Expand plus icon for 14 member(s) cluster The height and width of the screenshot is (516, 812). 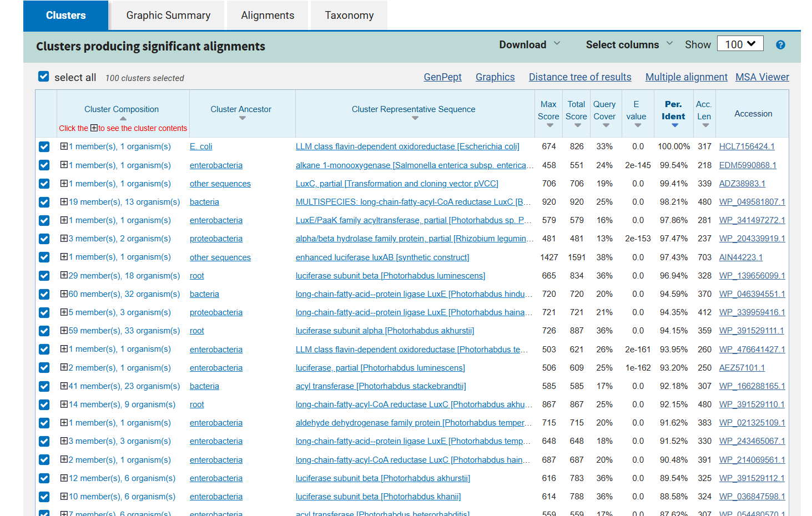(x=64, y=404)
